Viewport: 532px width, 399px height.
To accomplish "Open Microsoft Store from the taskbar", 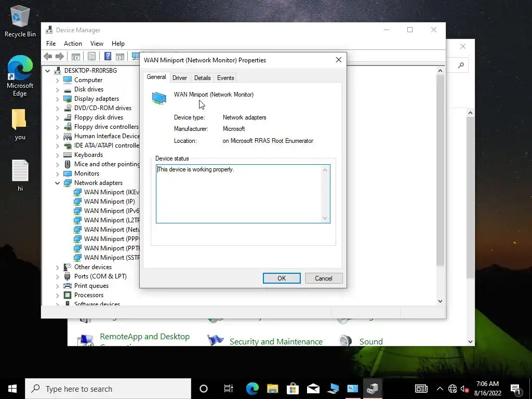I will pyautogui.click(x=292, y=389).
